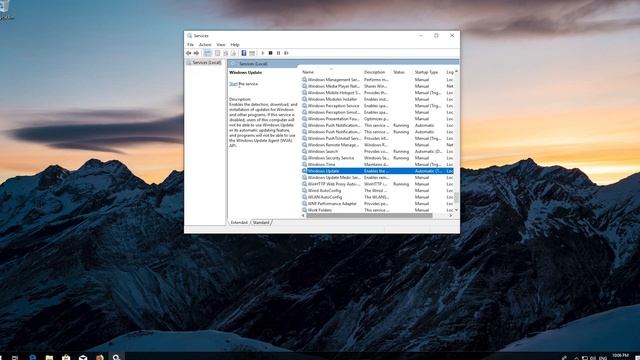Open the Mail app from the taskbar

coord(83,357)
